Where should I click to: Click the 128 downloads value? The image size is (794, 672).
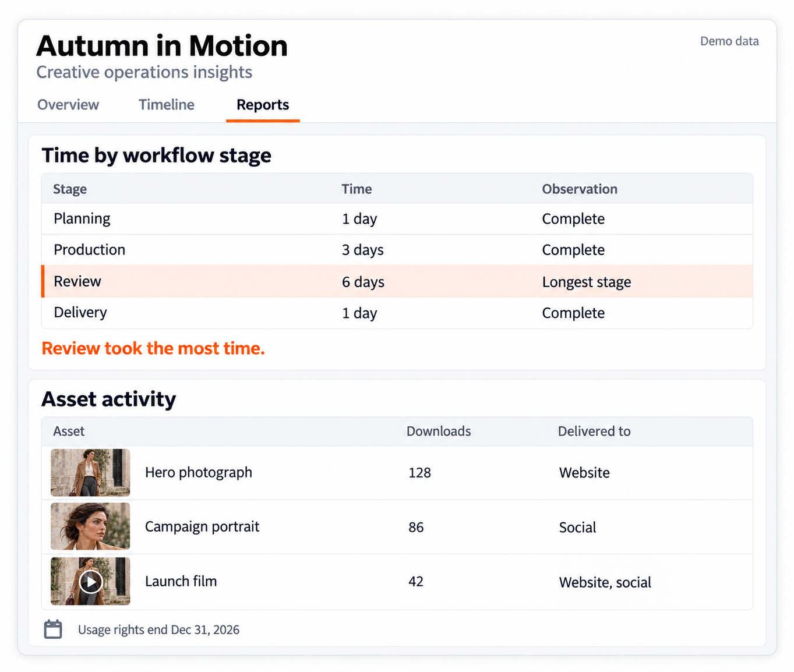click(x=419, y=473)
